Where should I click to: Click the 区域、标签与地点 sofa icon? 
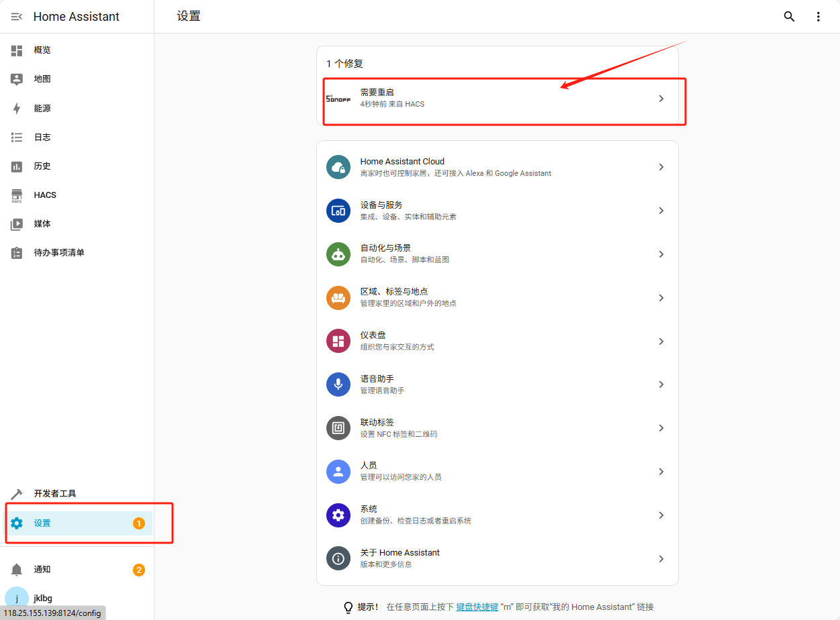338,298
